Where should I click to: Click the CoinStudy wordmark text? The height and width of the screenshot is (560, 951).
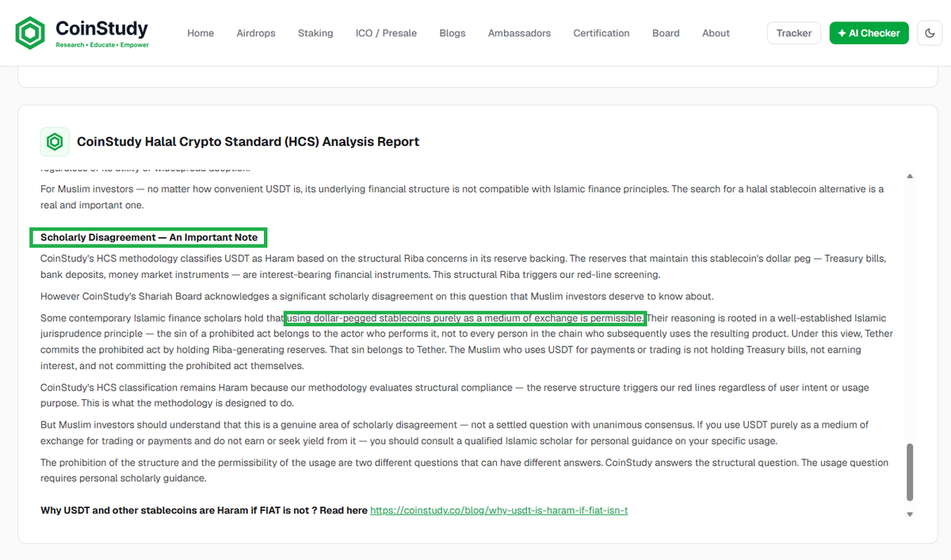[101, 29]
